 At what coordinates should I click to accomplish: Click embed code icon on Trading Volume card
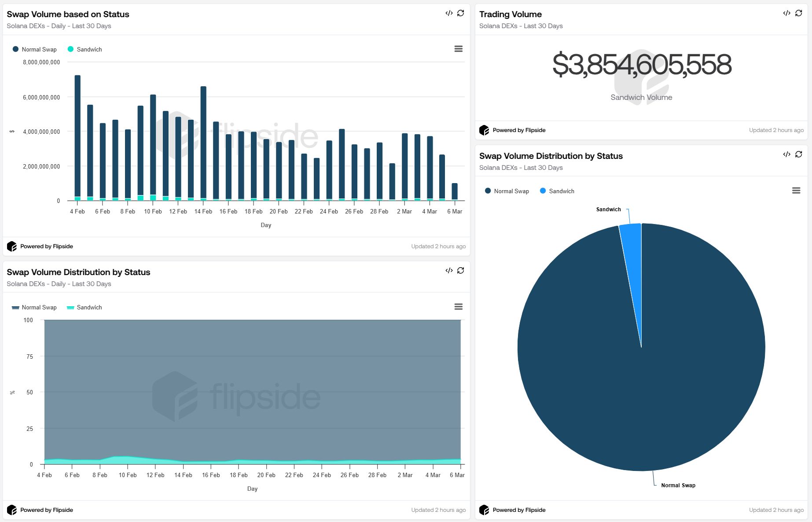click(x=786, y=13)
